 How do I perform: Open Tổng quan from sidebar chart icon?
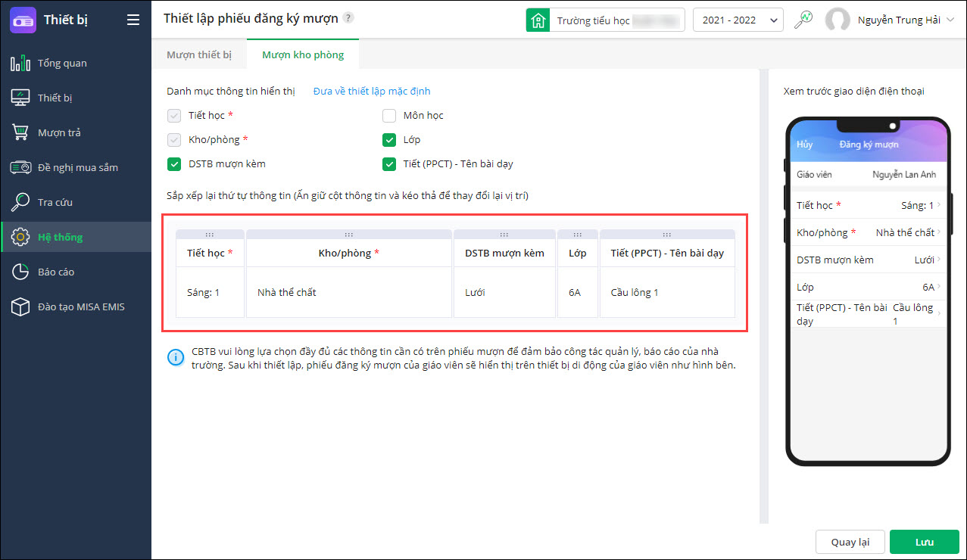point(20,63)
